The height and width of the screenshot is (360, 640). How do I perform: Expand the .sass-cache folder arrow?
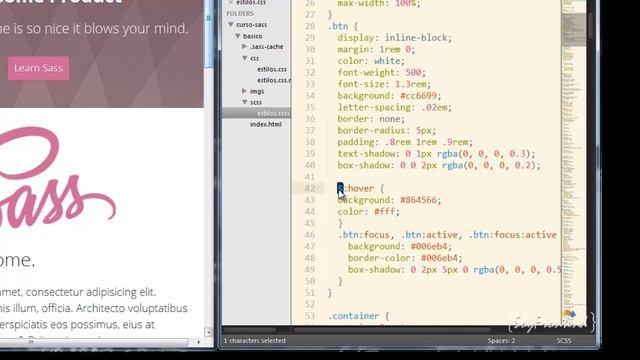244,47
